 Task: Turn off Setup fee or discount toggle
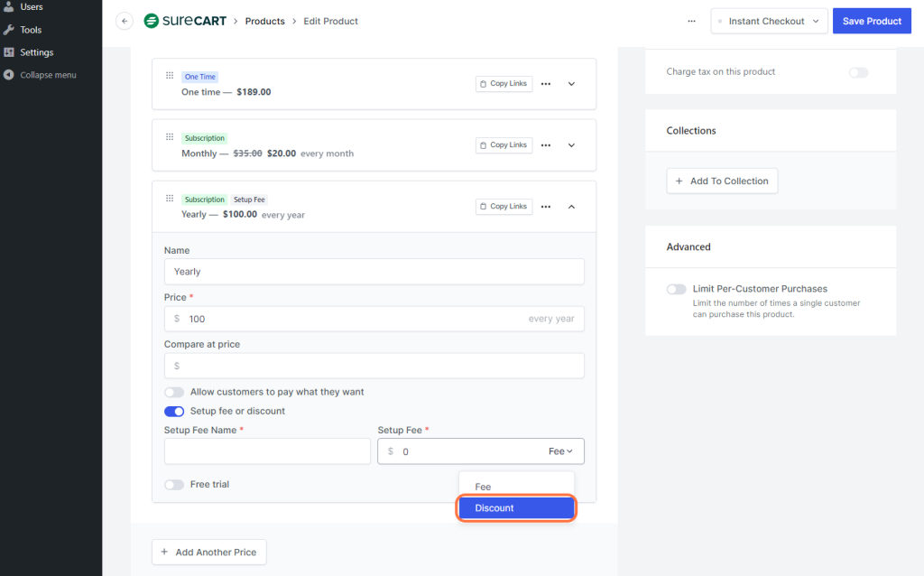coord(174,412)
